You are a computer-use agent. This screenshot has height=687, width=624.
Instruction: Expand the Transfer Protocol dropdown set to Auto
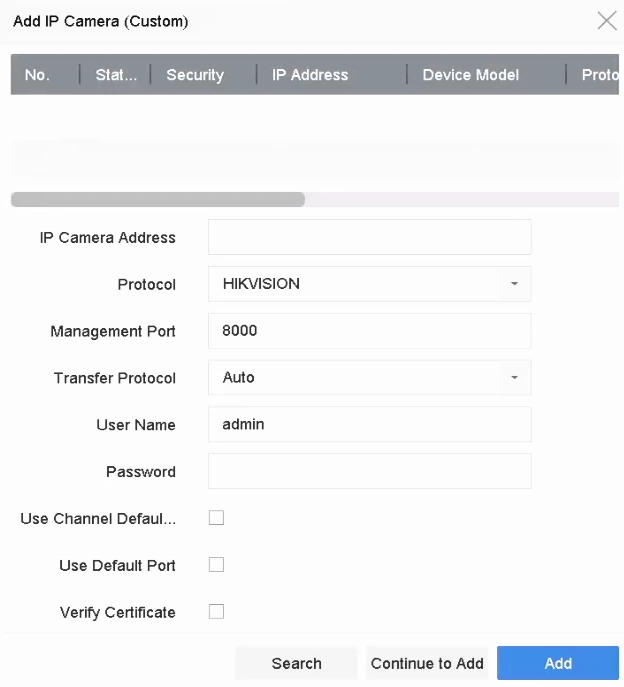click(x=369, y=378)
